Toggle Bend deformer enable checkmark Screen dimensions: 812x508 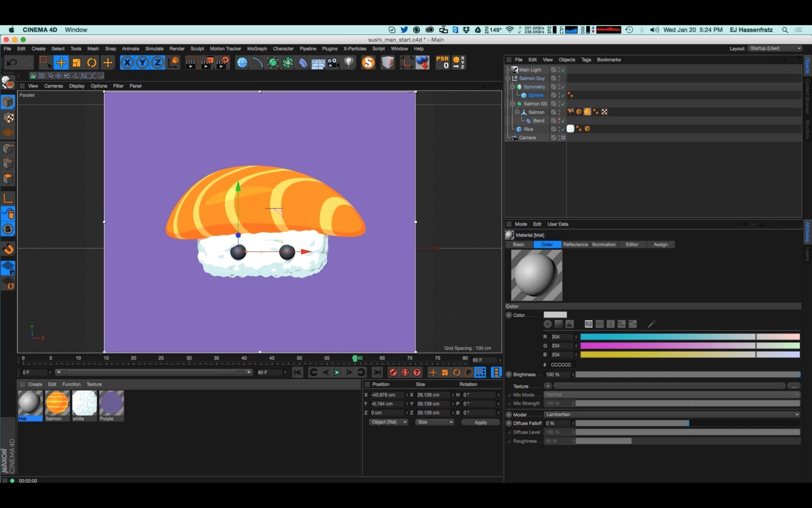pos(563,121)
